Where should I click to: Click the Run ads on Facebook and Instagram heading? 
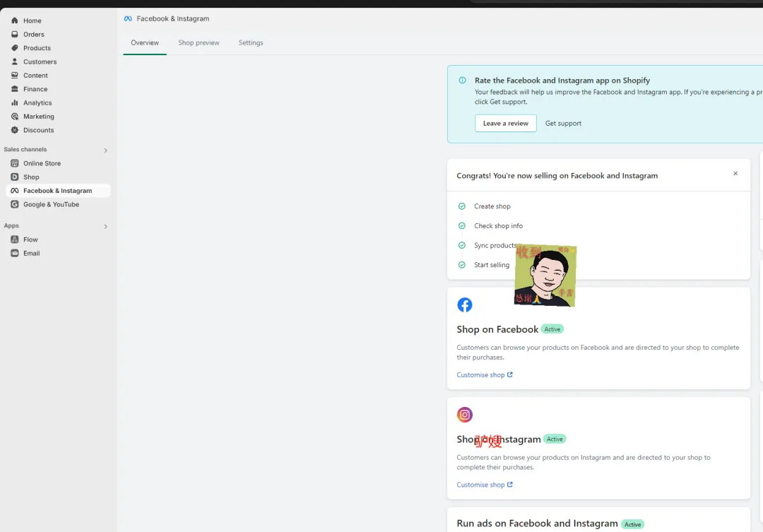(537, 524)
